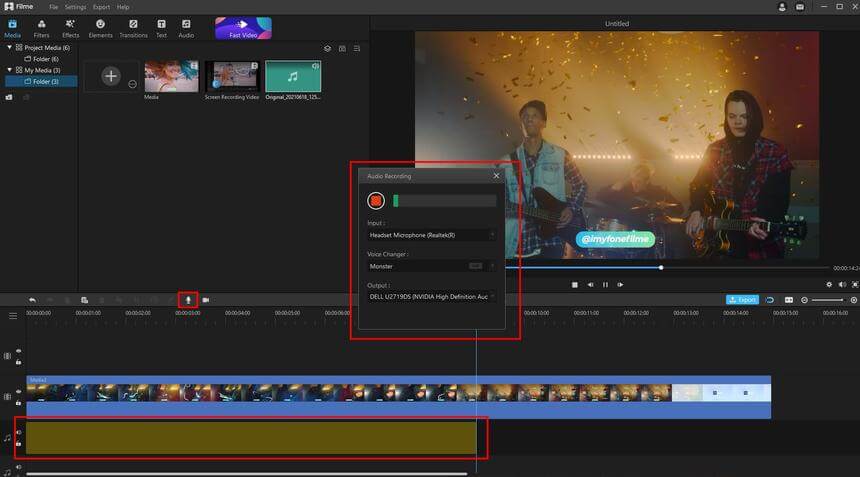
Task: Collapse the My Media tree node
Action: click(9, 70)
